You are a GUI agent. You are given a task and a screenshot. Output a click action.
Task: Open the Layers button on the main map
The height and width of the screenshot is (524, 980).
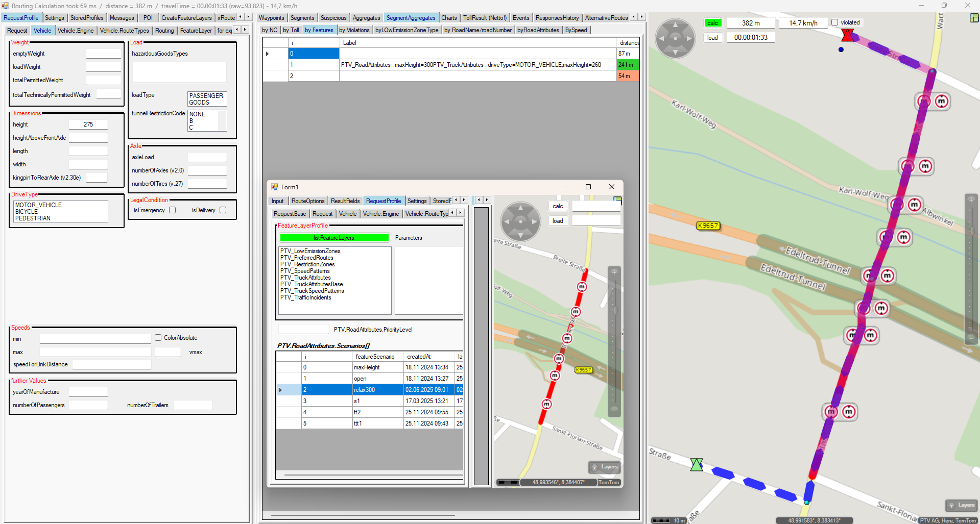pos(961,505)
